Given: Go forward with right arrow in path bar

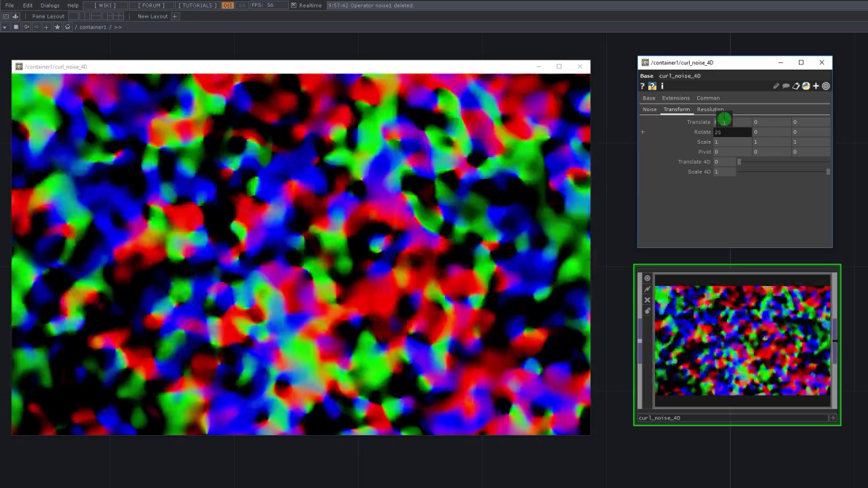Looking at the screenshot, I should 37,27.
